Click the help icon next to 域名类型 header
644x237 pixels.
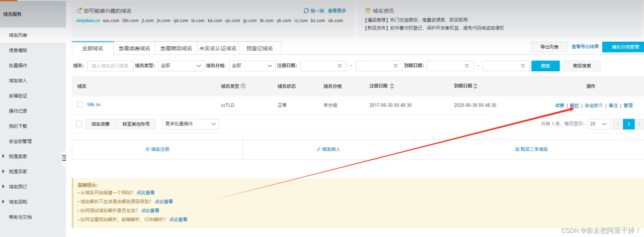click(x=244, y=86)
